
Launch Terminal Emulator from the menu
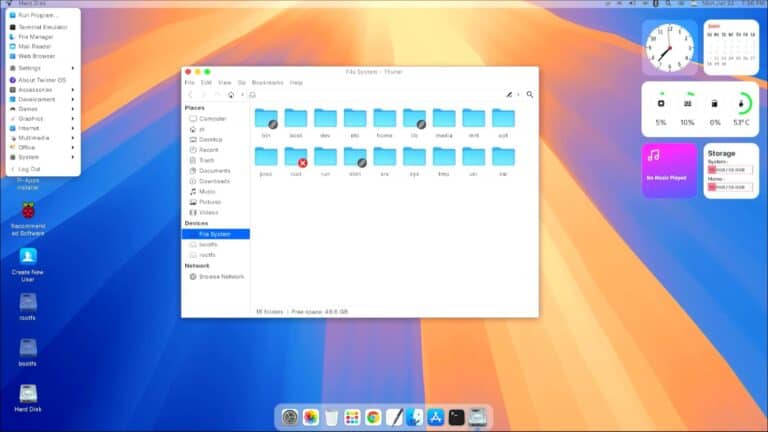43,27
